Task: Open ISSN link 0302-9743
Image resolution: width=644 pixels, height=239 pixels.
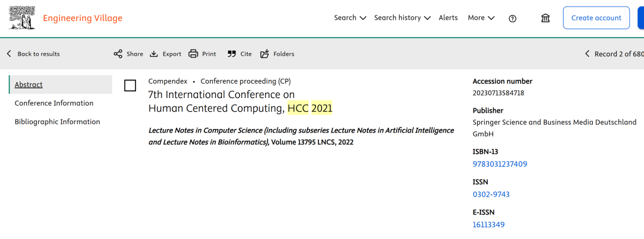Action: pyautogui.click(x=491, y=194)
